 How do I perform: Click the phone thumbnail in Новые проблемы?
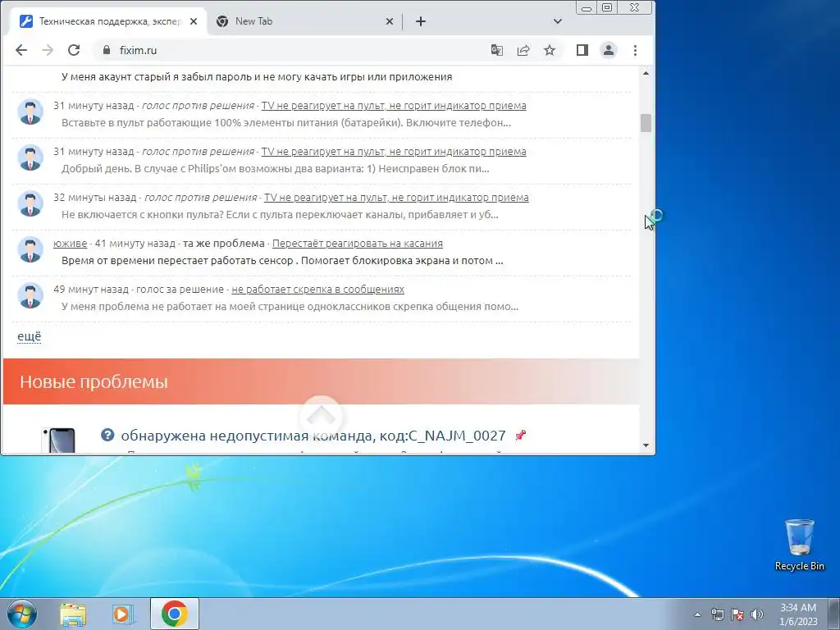pos(59,441)
